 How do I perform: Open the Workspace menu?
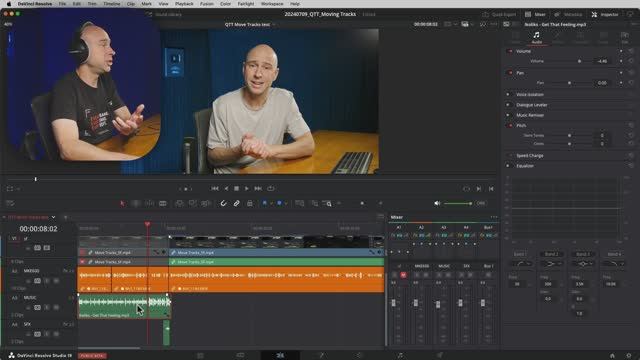pyautogui.click(x=272, y=4)
